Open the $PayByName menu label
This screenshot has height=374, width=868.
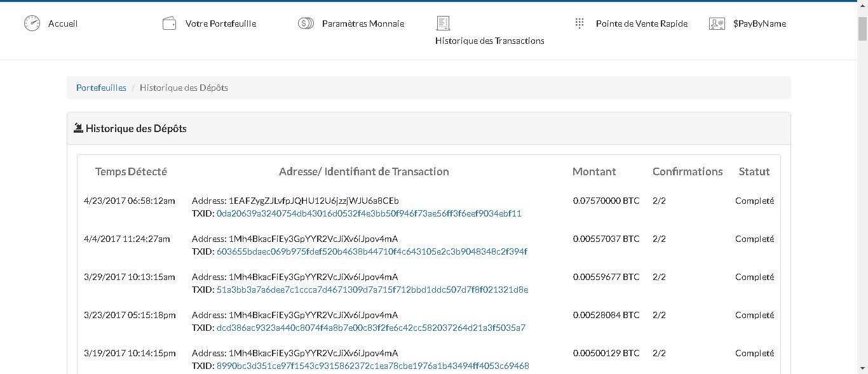coord(759,23)
